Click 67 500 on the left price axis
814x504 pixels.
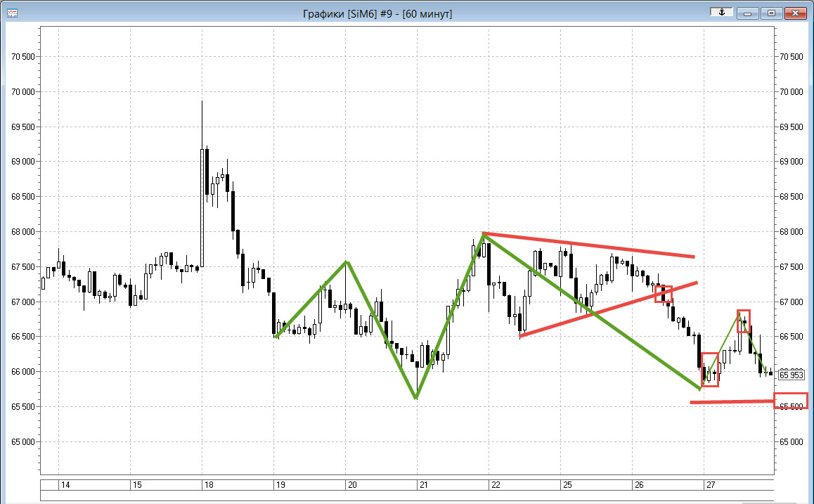pos(23,267)
